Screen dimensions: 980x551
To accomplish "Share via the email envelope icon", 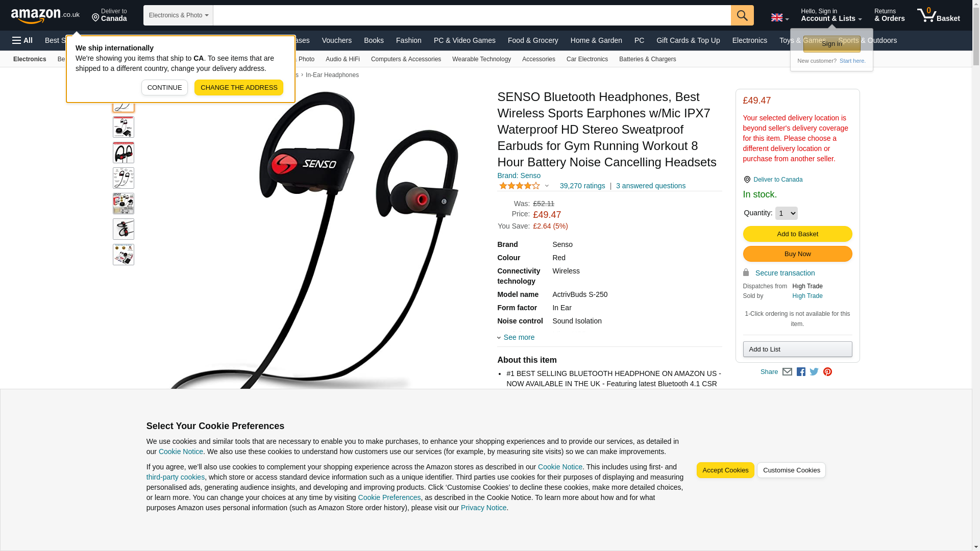I will 787,372.
